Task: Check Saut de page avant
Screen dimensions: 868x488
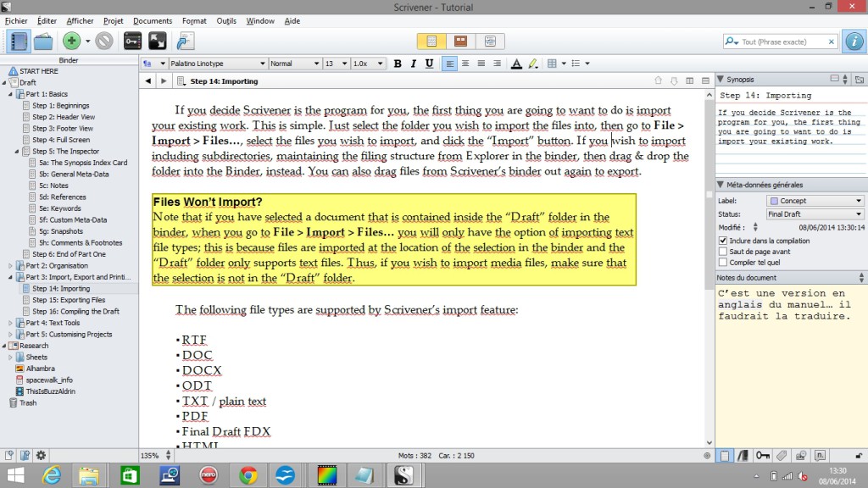Action: coord(723,252)
